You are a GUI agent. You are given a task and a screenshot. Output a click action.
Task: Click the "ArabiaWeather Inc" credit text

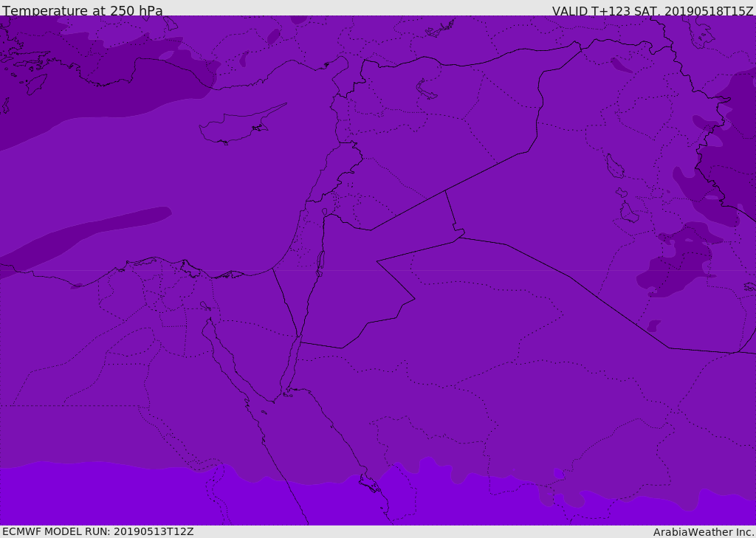click(703, 532)
